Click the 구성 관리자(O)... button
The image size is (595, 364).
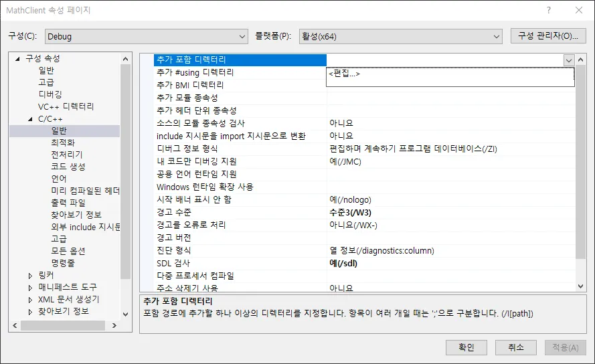(548, 36)
